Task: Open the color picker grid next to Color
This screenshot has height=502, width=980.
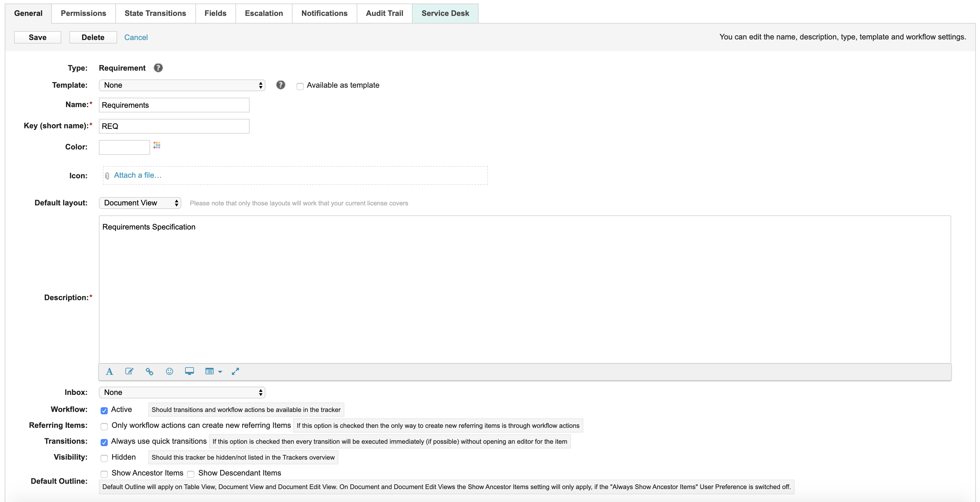Action: coord(157,146)
